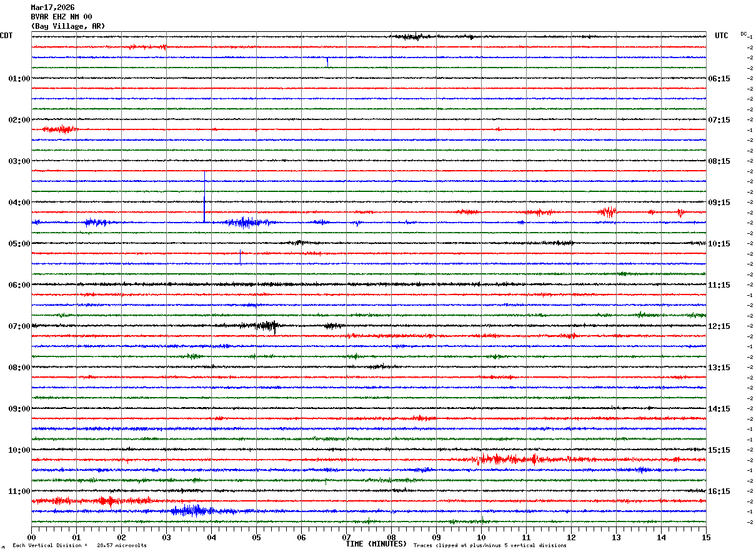The width and height of the screenshot is (756, 554).
Task: Click the TIME (MINUTES) axis label
Action: pos(376,544)
